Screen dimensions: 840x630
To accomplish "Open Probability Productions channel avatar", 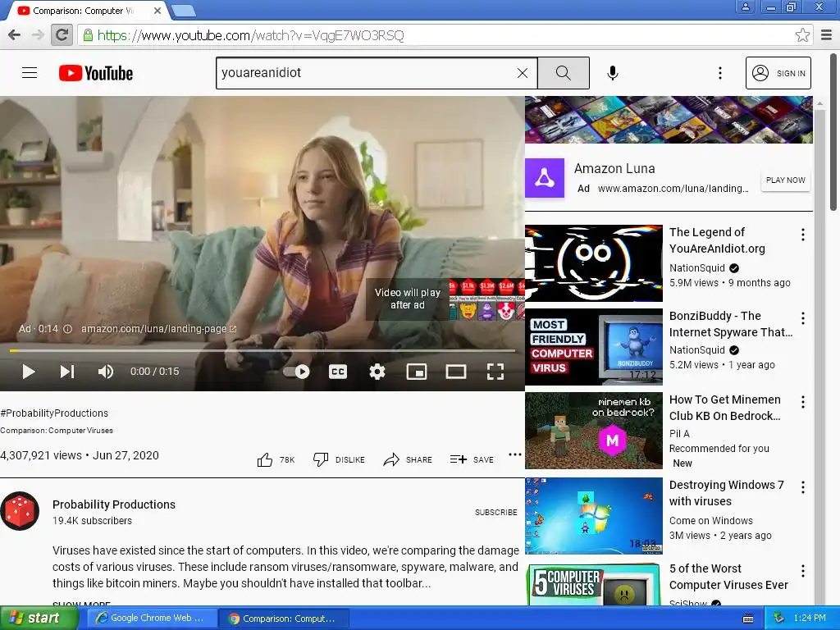I will click(x=20, y=511).
